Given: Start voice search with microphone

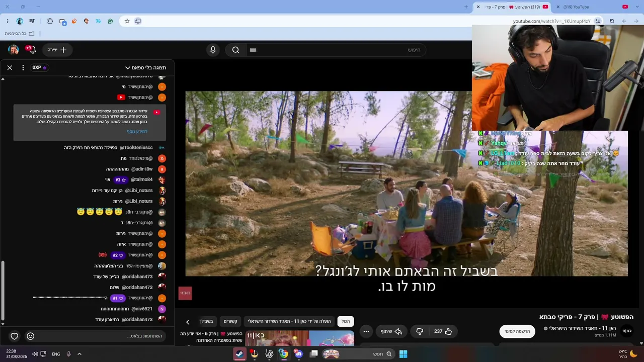Looking at the screenshot, I should tap(213, 50).
